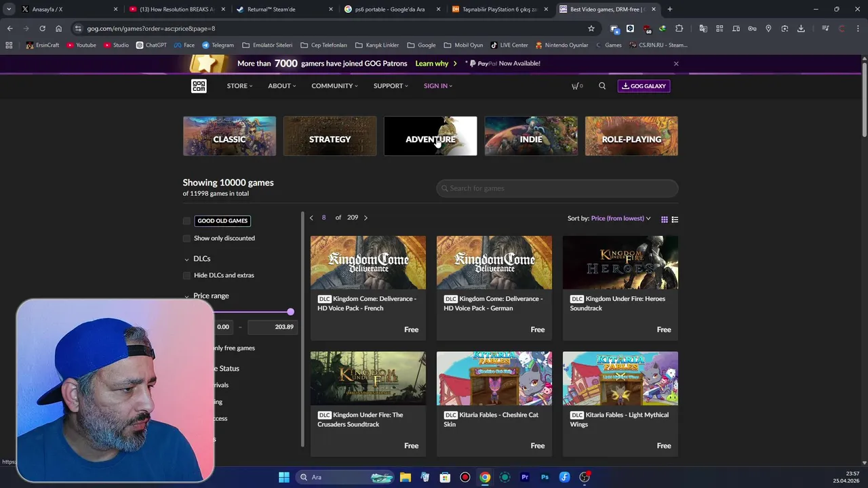Reload the browser page

tap(42, 28)
